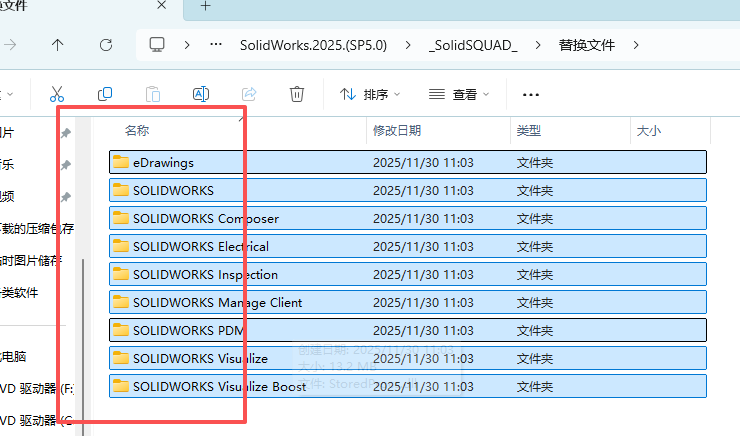Viewport: 740px width, 436px height.
Task: Refresh the current folder
Action: click(x=106, y=45)
